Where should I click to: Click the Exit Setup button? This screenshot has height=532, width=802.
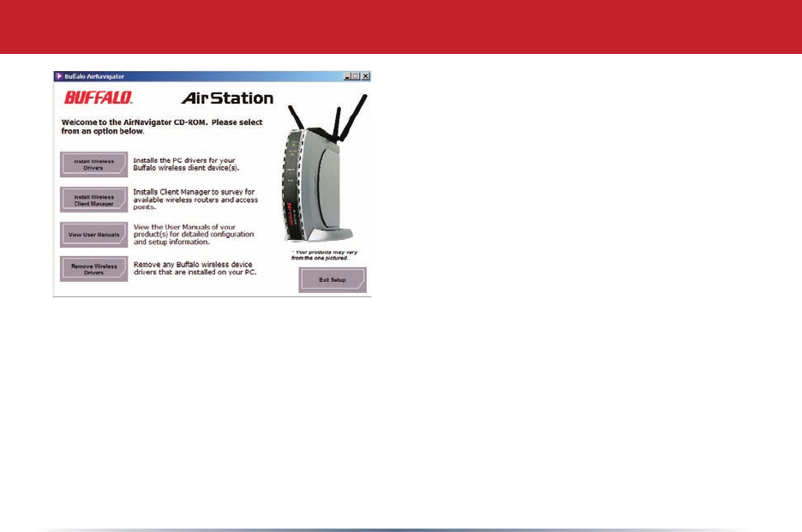point(332,280)
